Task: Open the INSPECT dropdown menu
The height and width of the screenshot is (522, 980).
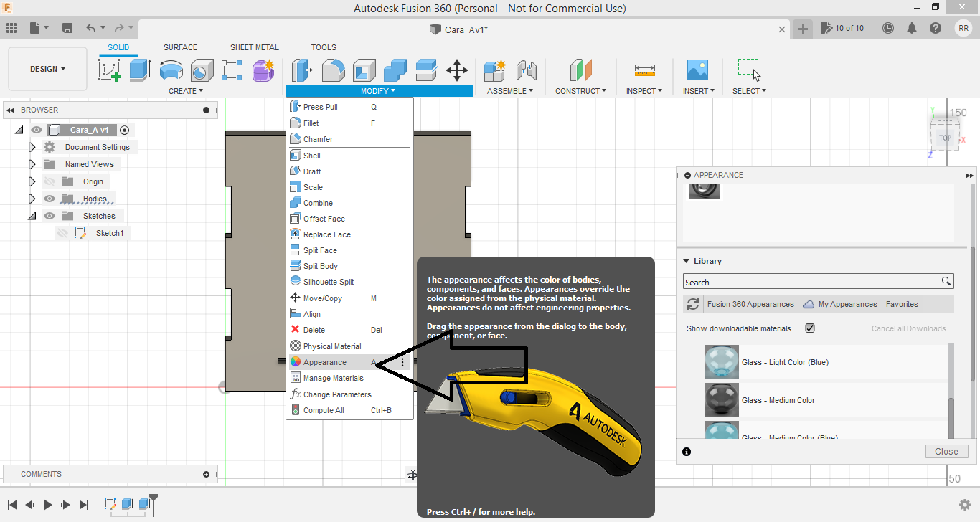Action: (644, 91)
